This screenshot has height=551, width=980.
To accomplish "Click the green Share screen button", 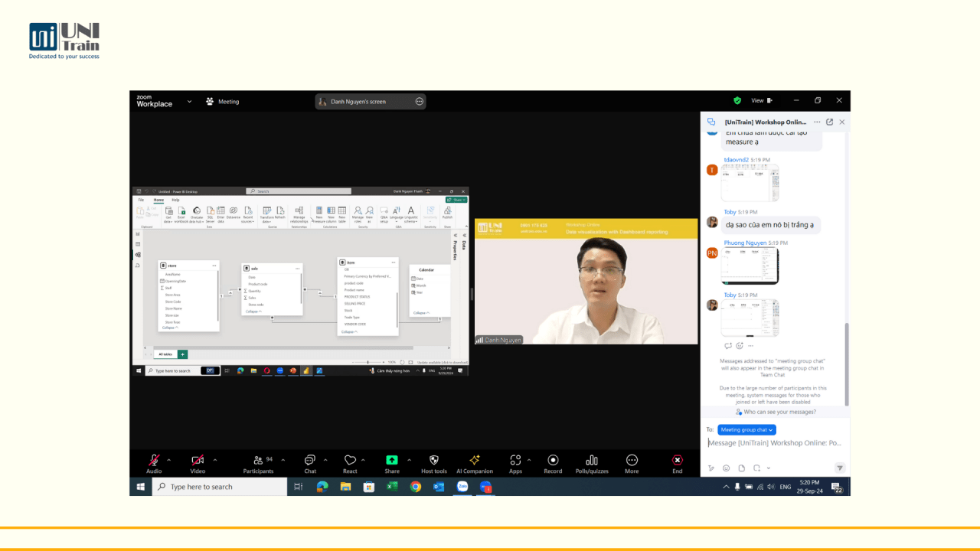I will [392, 463].
